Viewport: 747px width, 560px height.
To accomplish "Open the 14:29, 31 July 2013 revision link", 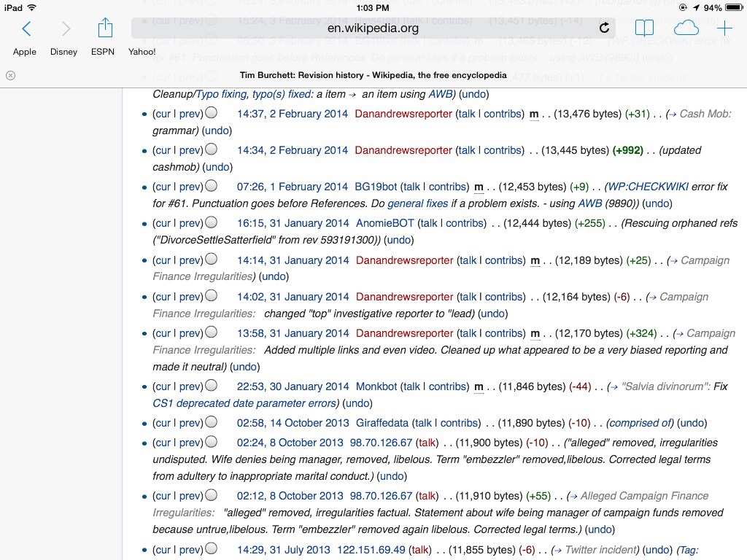I will click(x=284, y=550).
